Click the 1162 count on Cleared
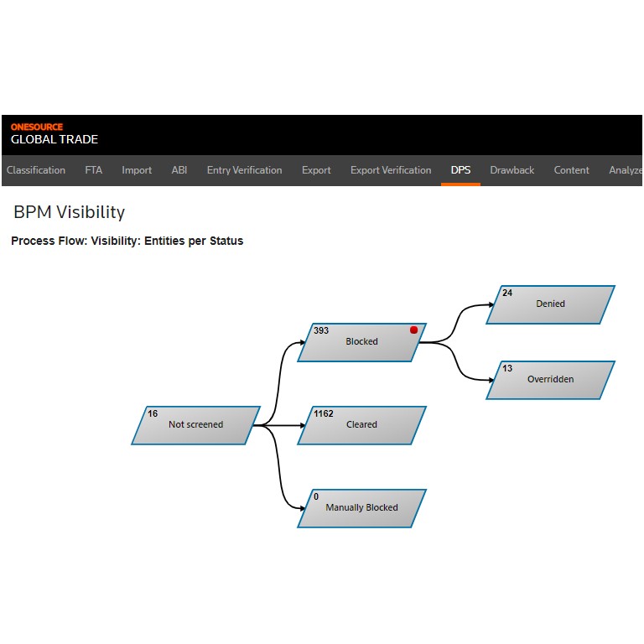This screenshot has width=644, height=644. pos(323,413)
